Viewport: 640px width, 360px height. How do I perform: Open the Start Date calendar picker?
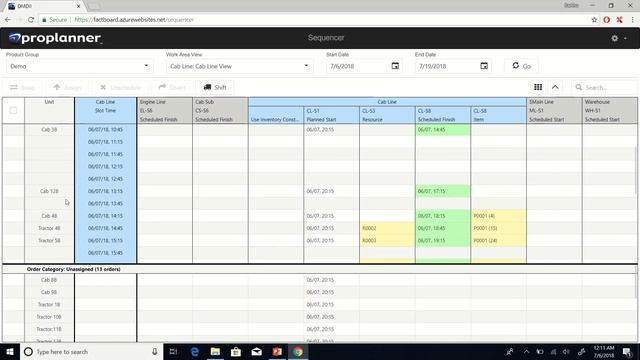tap(395, 66)
